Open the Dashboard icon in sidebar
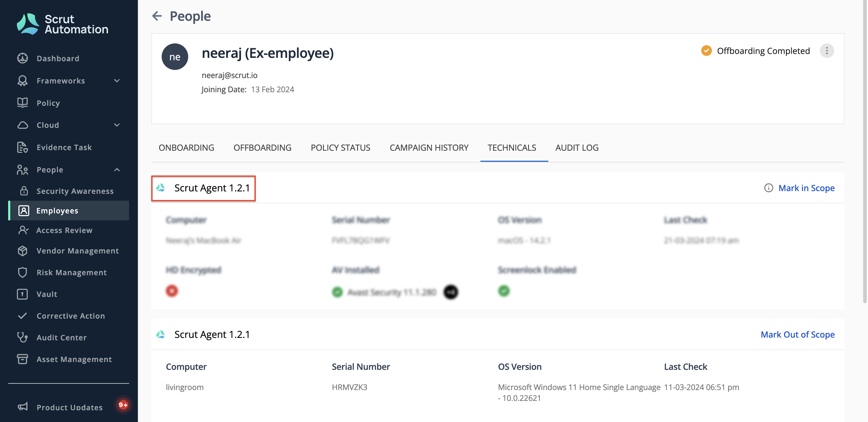The width and height of the screenshot is (868, 422). (23, 58)
